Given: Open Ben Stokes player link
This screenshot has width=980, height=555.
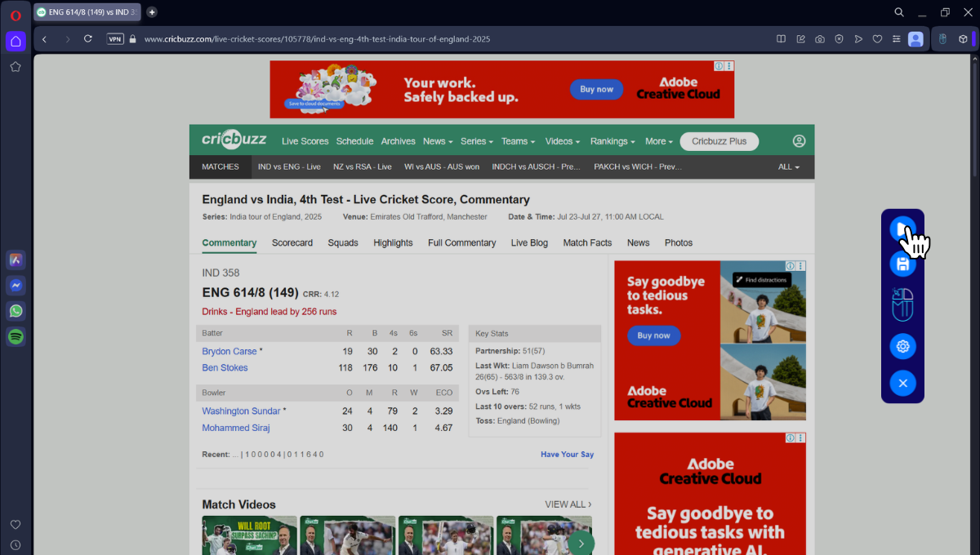Looking at the screenshot, I should pos(225,368).
